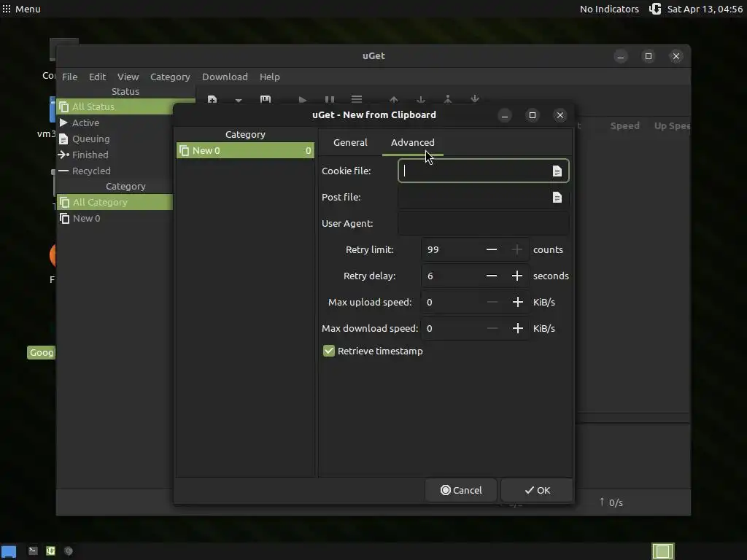747x560 pixels.
Task: Click the Post file text field
Action: (x=483, y=197)
